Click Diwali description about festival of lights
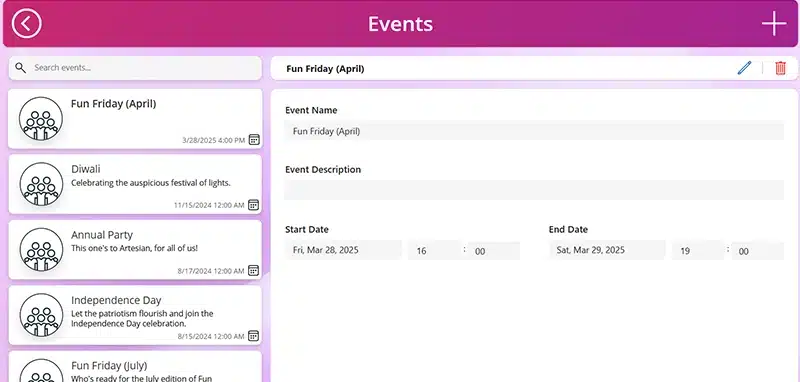The image size is (800, 382). [x=151, y=183]
